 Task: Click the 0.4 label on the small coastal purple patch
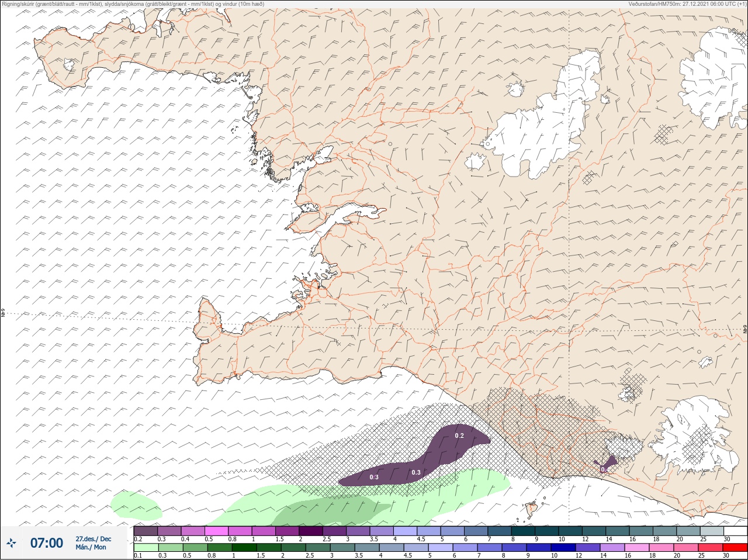click(x=605, y=469)
